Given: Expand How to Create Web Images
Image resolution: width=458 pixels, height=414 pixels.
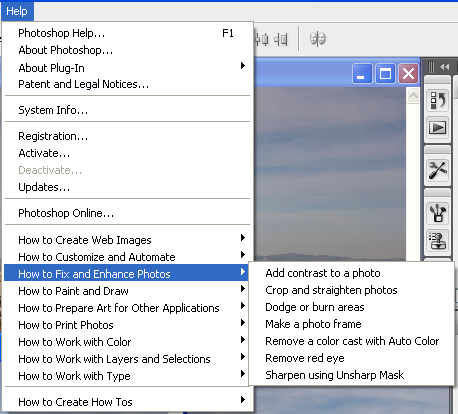Looking at the screenshot, I should click(127, 240).
